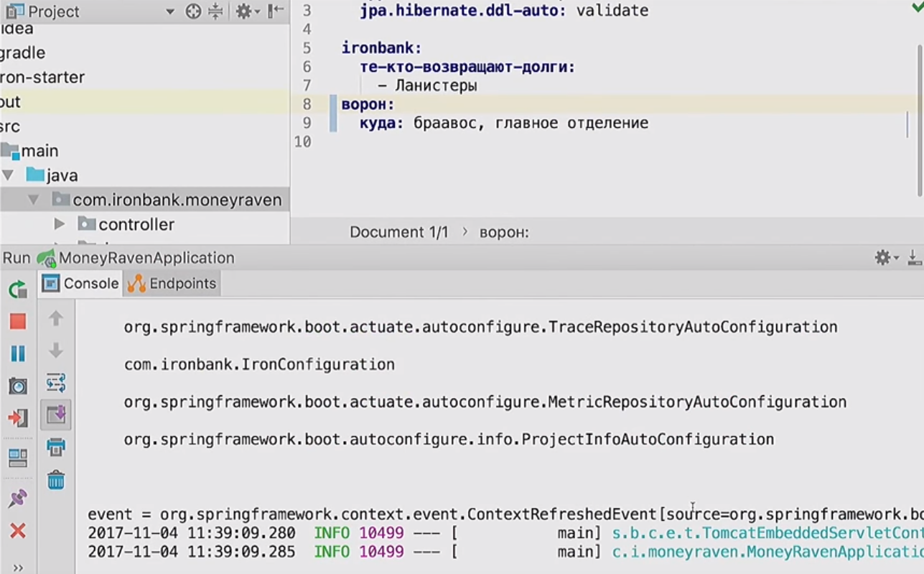This screenshot has width=924, height=574.
Task: Click line number 5 in gutter
Action: pos(307,48)
